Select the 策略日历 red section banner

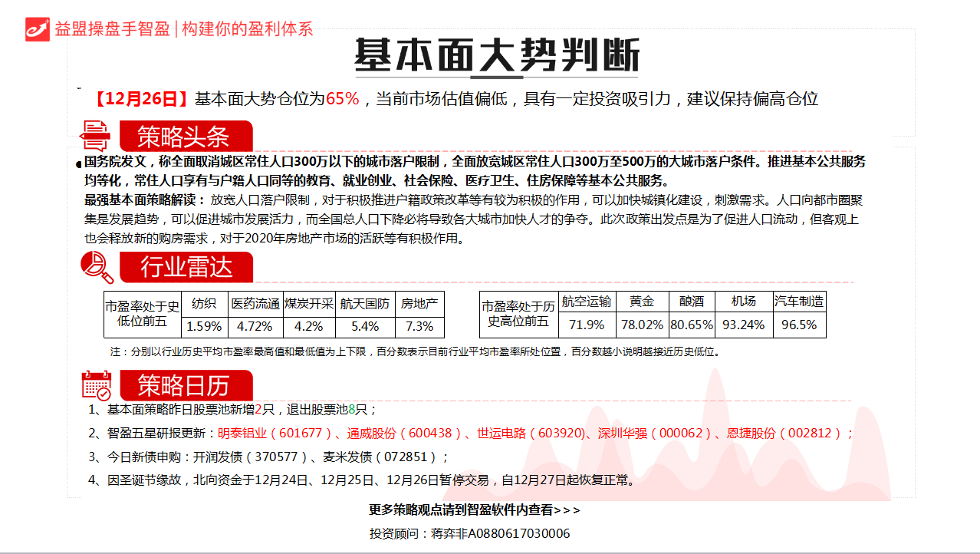184,385
